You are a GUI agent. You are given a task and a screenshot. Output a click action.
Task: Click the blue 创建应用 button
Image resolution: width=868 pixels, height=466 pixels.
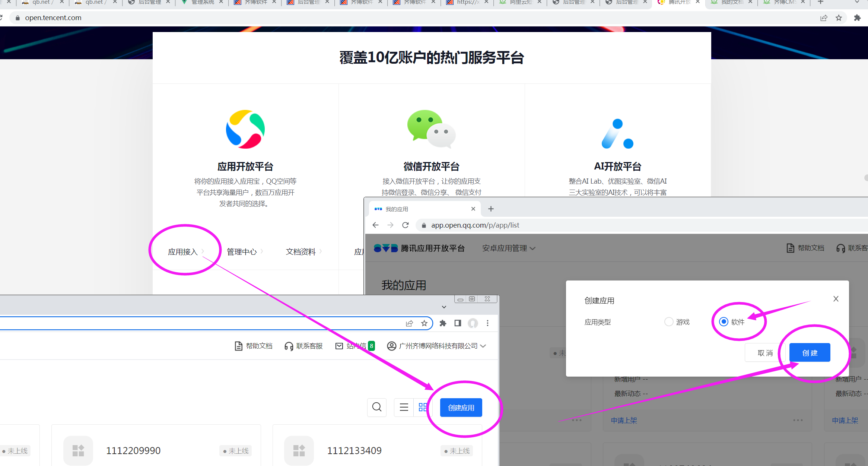[461, 408]
